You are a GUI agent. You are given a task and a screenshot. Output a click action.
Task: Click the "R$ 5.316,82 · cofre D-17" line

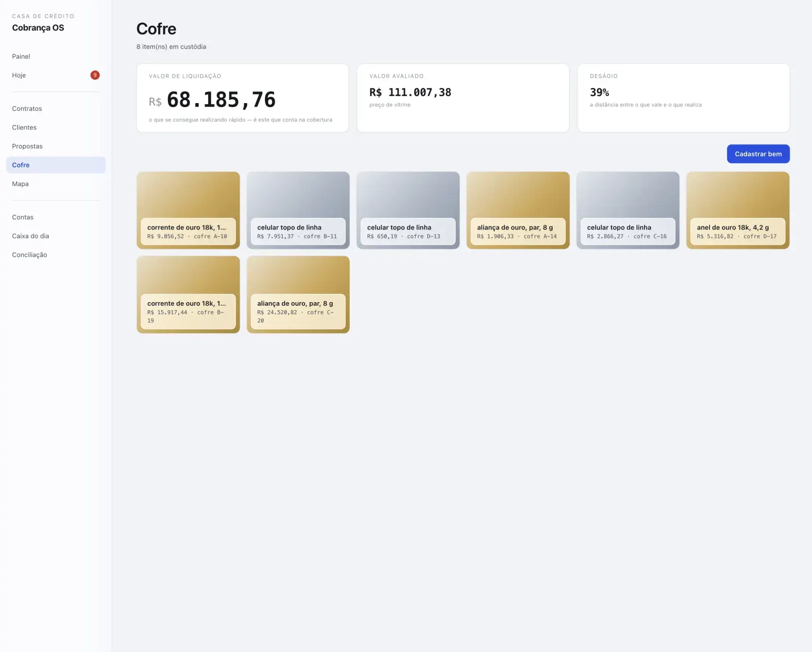pos(736,237)
